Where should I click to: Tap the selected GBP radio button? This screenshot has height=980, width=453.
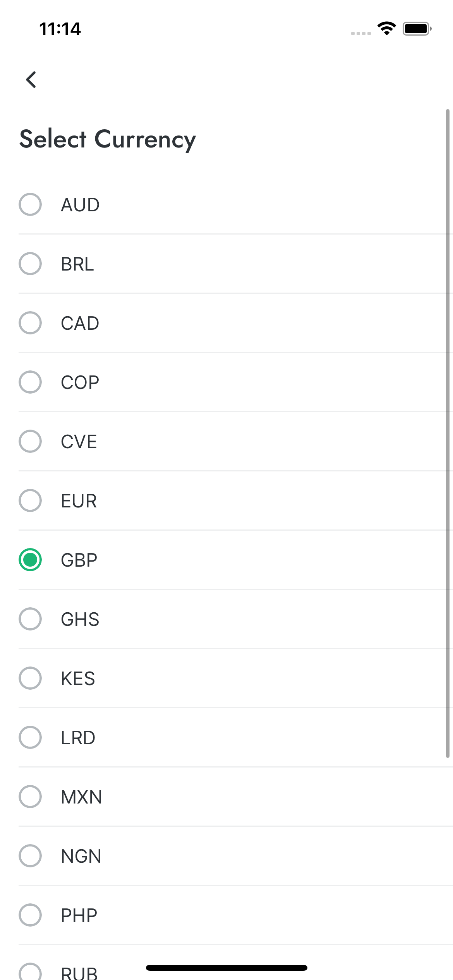pos(30,560)
